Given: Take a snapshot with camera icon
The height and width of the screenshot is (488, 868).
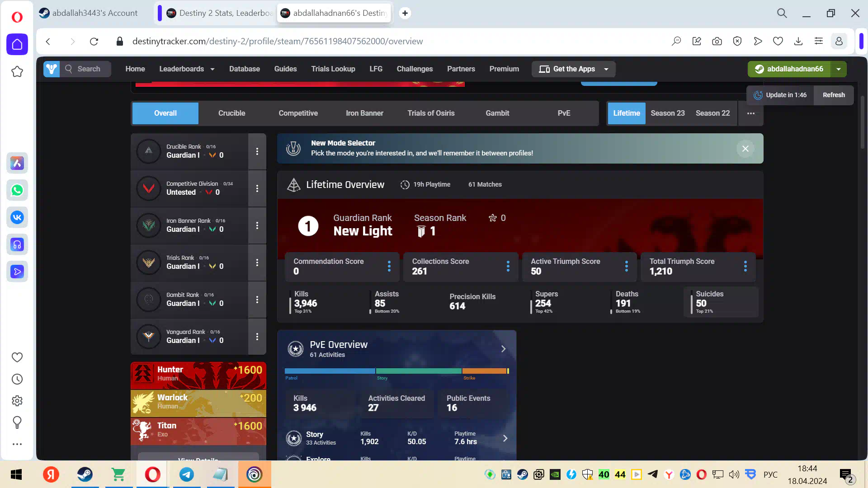Looking at the screenshot, I should (717, 42).
